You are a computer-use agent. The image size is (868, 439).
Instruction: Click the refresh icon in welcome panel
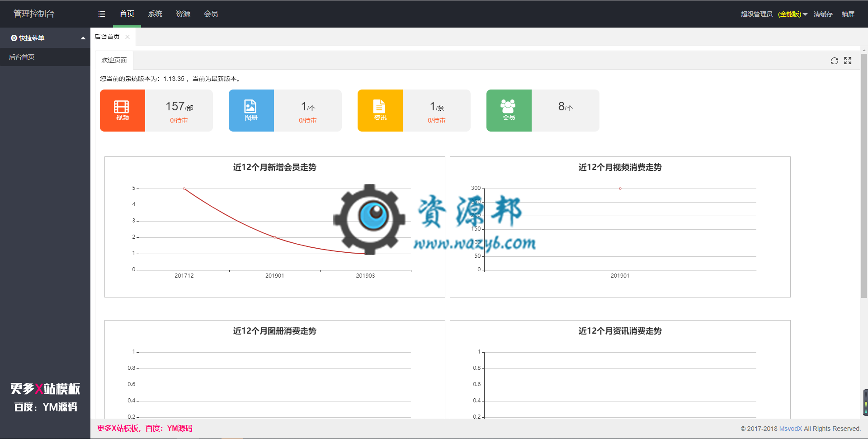point(834,61)
